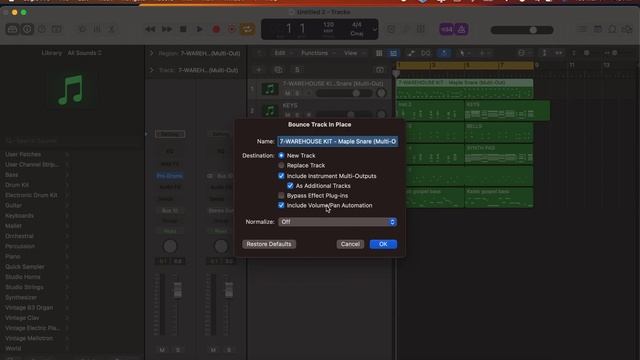Open Quick Help button in control bar
Image resolution: width=640 pixels, height=360 pixels.
(42, 29)
